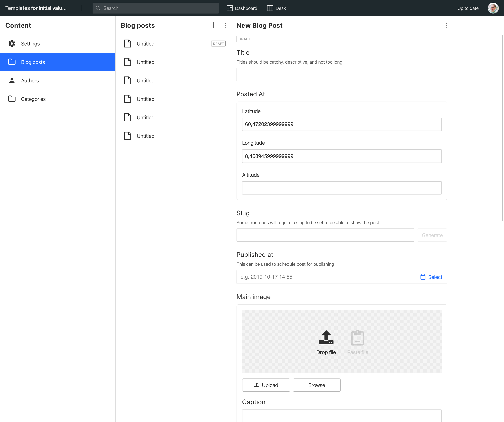
Task: Click the Latitude input field
Action: click(342, 124)
